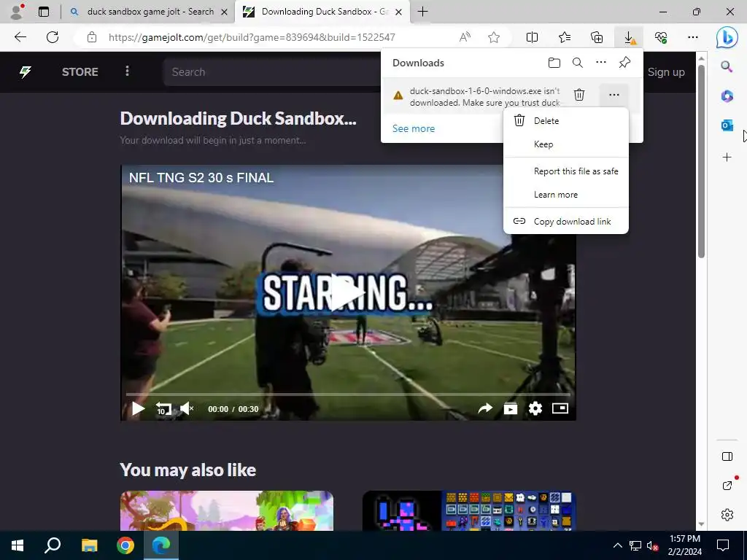Open the split screen icon
Screen dimensions: 747x560
(532, 37)
